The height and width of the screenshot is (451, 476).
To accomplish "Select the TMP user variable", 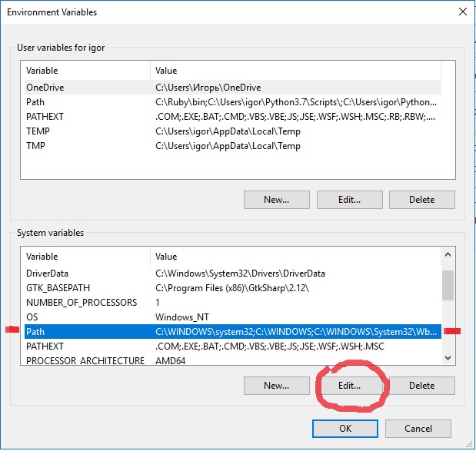I will pos(233,145).
